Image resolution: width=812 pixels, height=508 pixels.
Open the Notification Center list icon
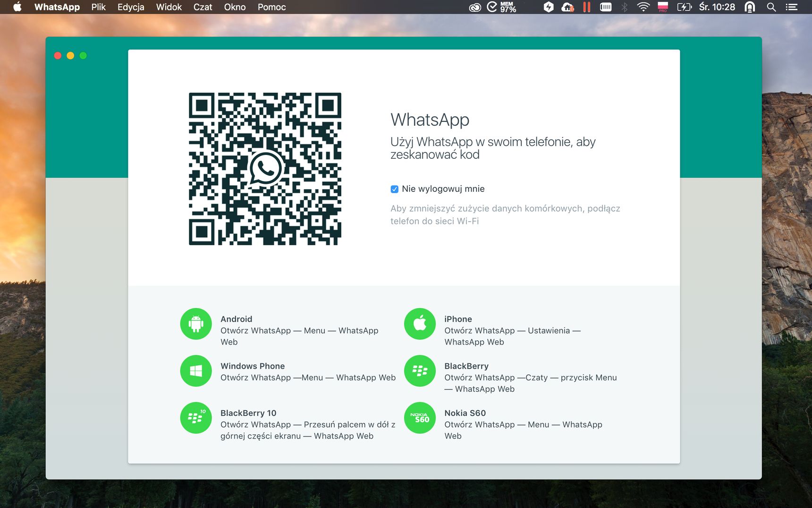pyautogui.click(x=792, y=7)
